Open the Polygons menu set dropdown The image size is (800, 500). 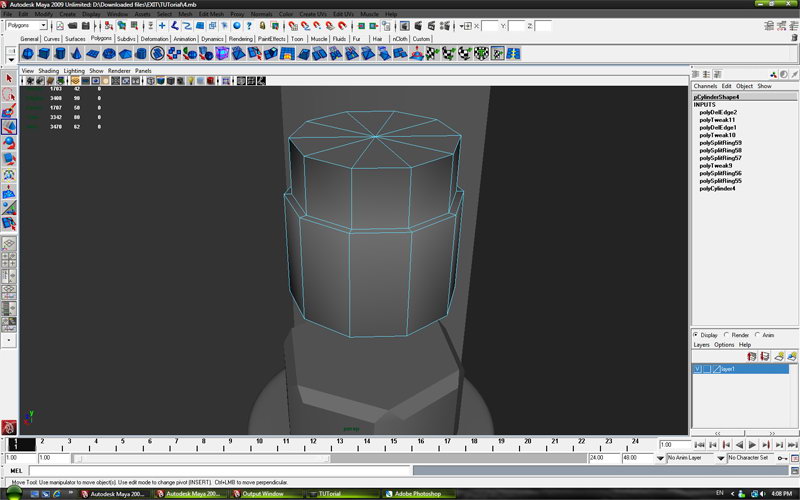(27, 25)
